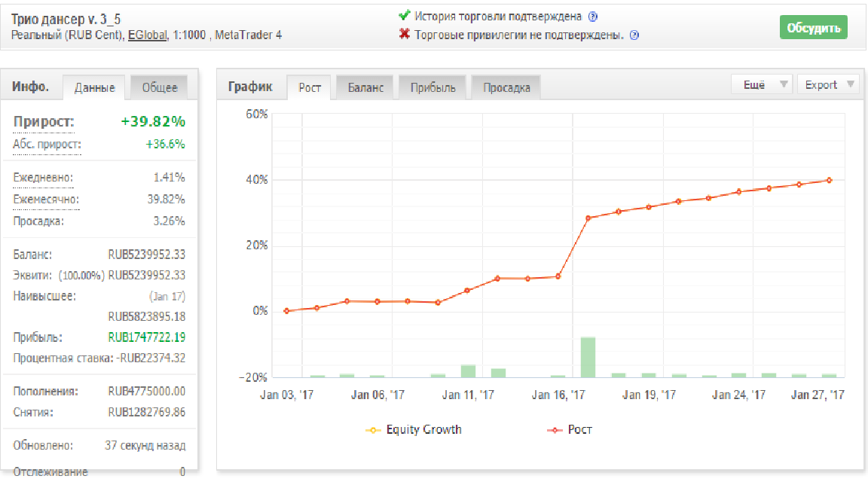Click the Обновлено 37 секунд назад text
Screen dimensions: 868x488
pos(145,445)
